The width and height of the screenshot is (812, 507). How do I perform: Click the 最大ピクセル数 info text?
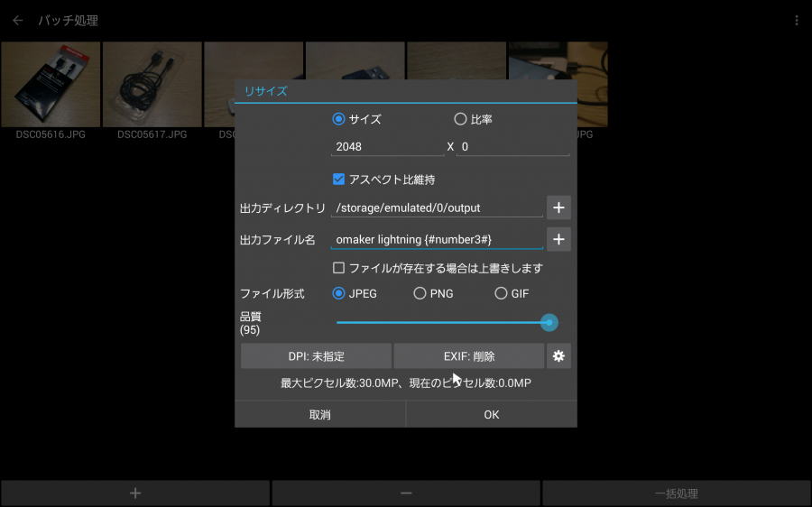405,383
